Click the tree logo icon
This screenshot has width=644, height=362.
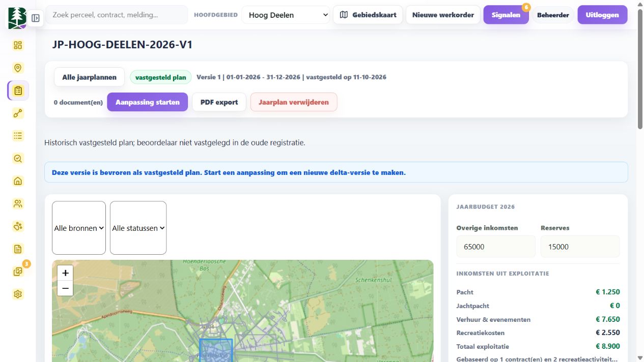click(x=18, y=18)
